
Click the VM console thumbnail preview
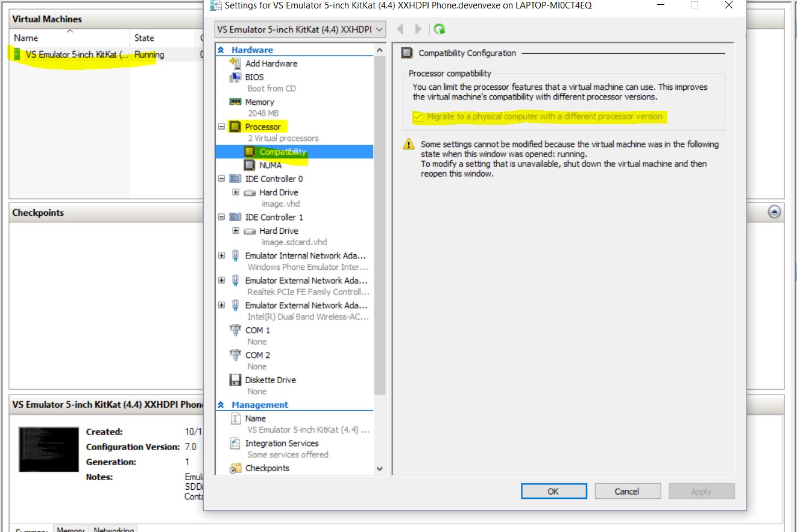[x=49, y=449]
